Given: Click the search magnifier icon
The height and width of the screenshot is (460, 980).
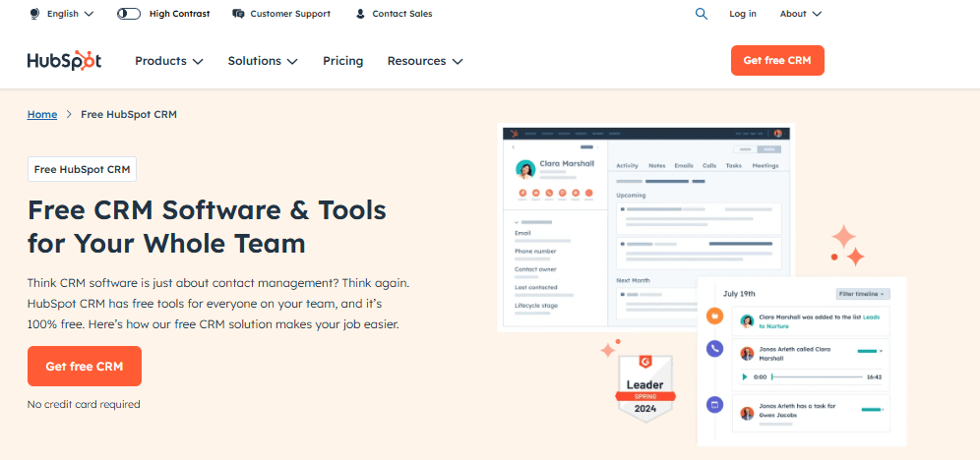Looking at the screenshot, I should [702, 13].
